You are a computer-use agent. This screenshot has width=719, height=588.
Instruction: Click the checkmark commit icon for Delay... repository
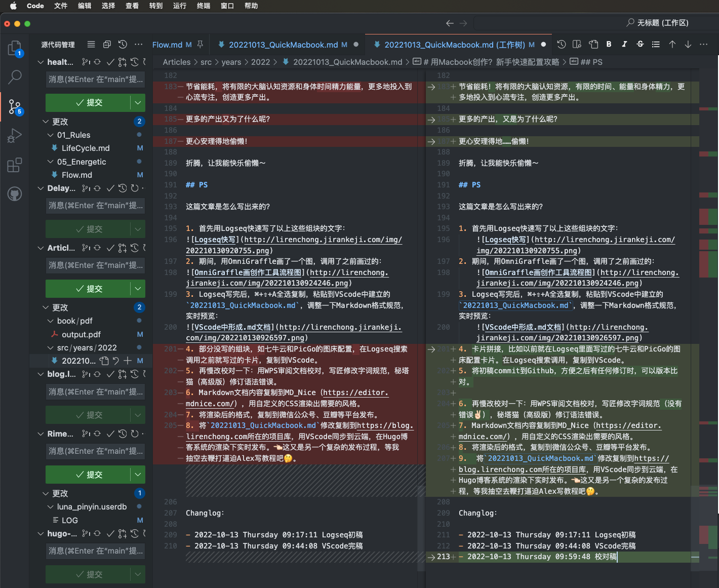(110, 188)
